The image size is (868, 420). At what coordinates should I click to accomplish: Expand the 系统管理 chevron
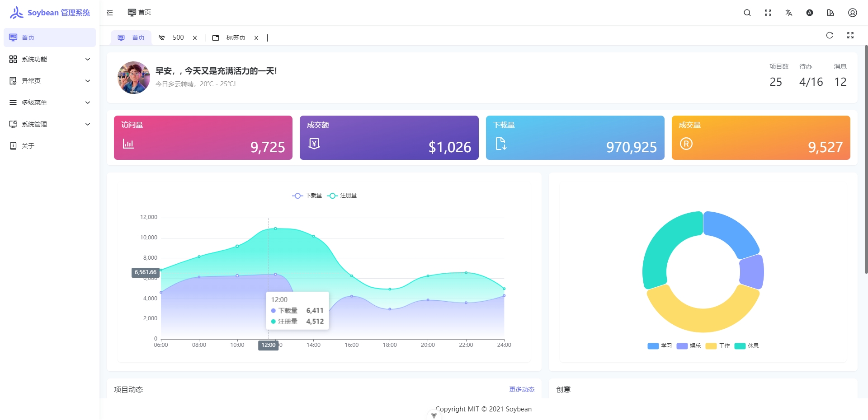tap(88, 124)
